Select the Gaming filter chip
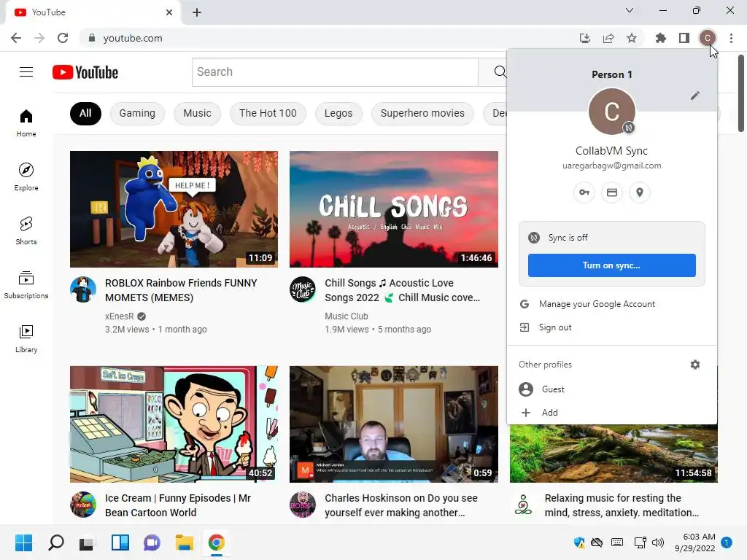 click(x=137, y=113)
